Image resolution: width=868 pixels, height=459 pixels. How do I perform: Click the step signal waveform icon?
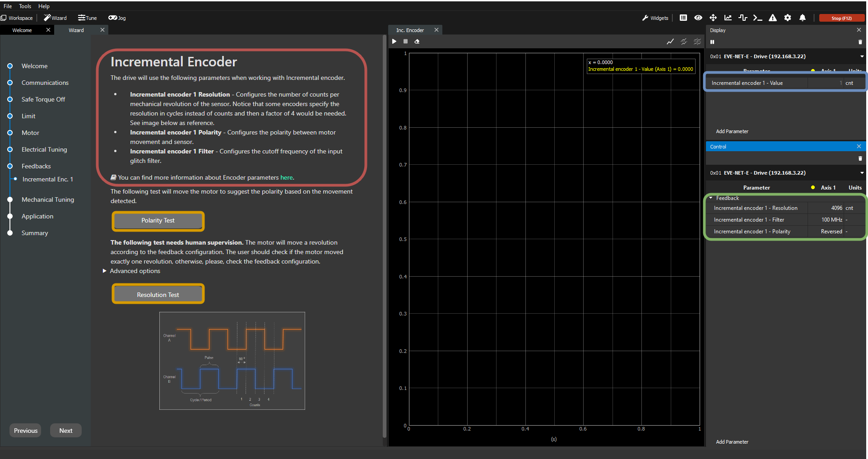[x=743, y=18]
